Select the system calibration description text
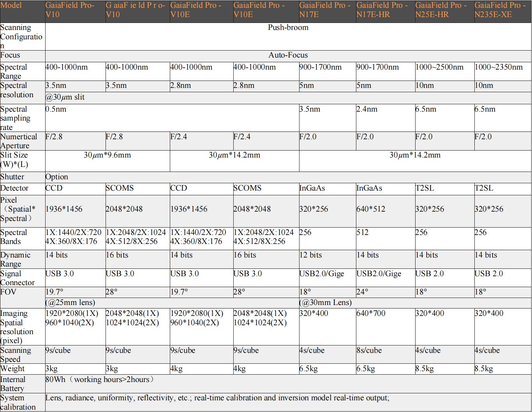This screenshot has width=532, height=412. 217,398
